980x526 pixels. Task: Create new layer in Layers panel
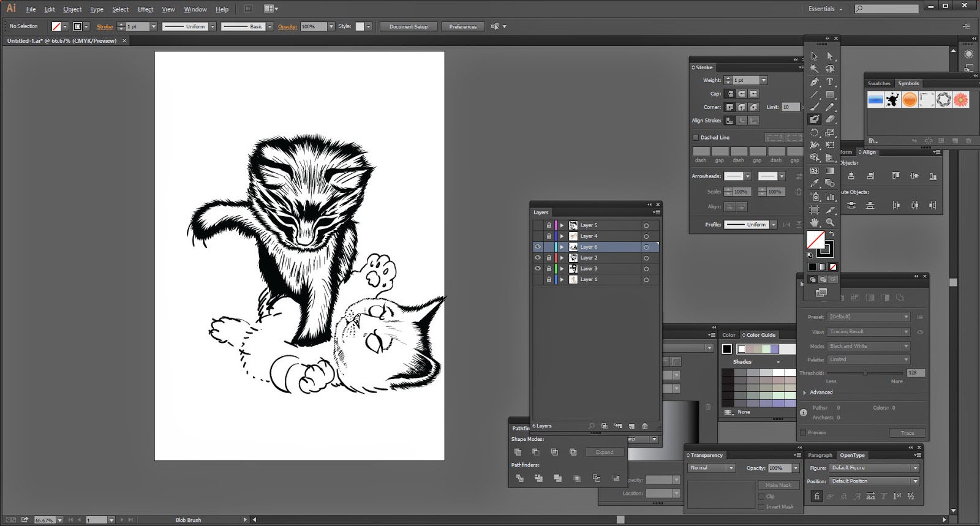[x=631, y=426]
